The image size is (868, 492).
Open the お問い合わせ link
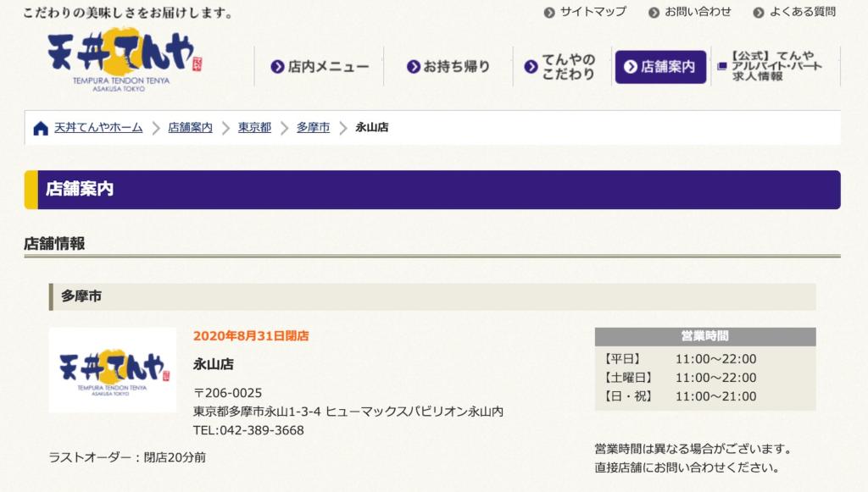pos(698,12)
